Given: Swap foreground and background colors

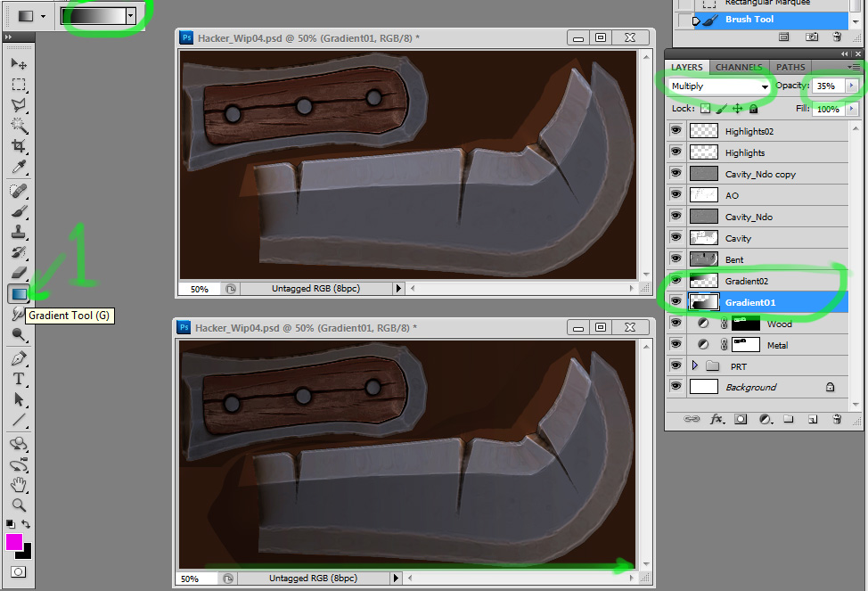Looking at the screenshot, I should pyautogui.click(x=26, y=523).
